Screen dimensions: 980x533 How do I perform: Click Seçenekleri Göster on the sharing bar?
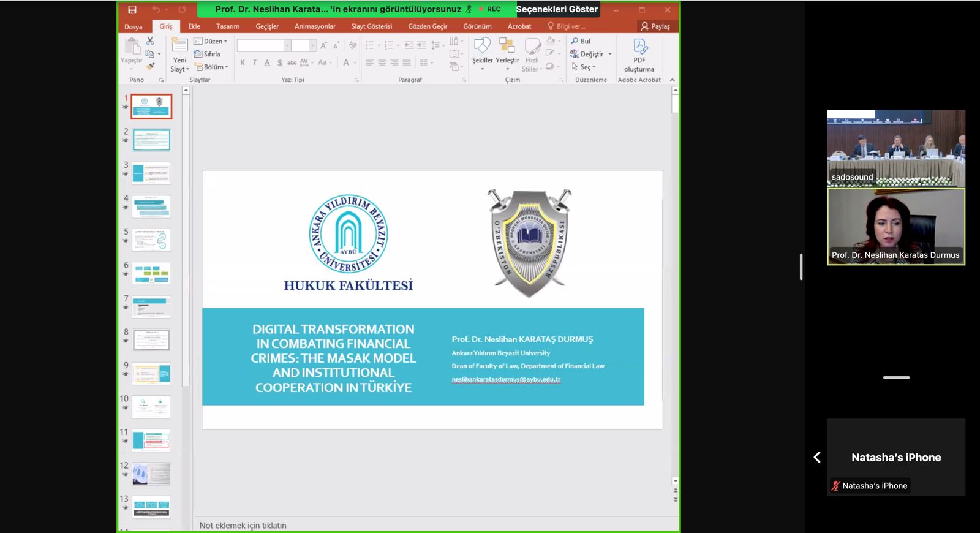(557, 9)
